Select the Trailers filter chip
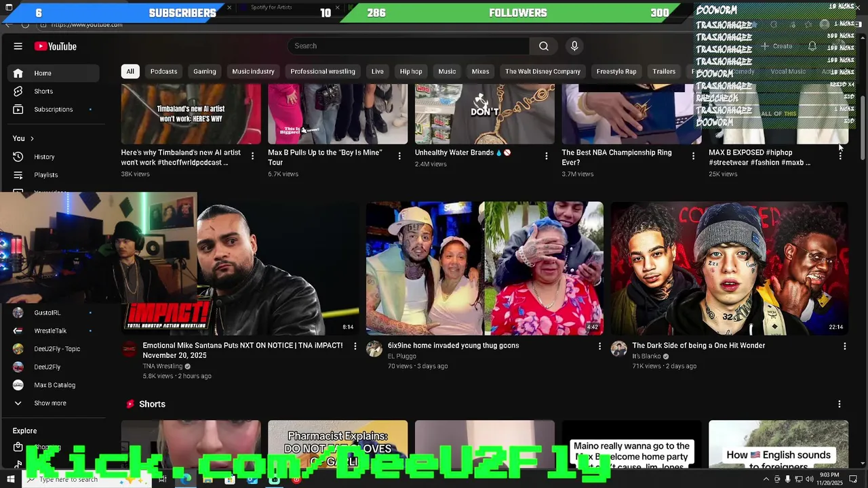The image size is (868, 488). coord(664,71)
